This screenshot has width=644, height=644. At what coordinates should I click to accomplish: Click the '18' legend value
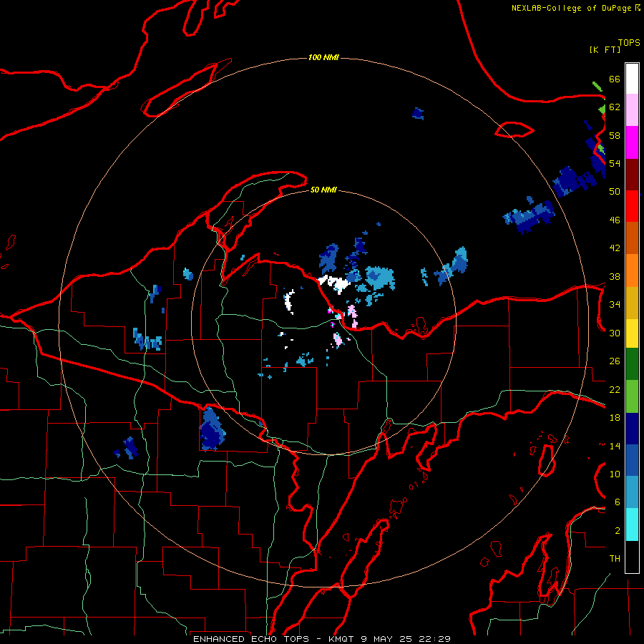(x=615, y=418)
